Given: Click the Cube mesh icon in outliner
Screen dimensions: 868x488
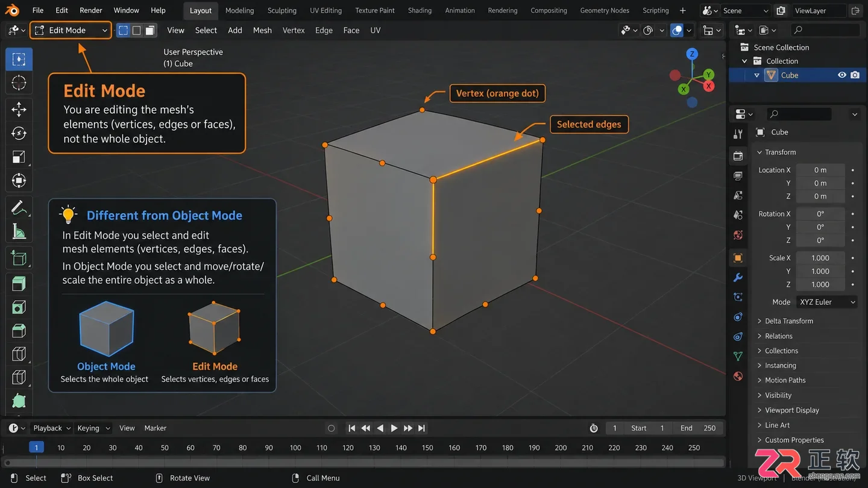Looking at the screenshot, I should tap(771, 75).
